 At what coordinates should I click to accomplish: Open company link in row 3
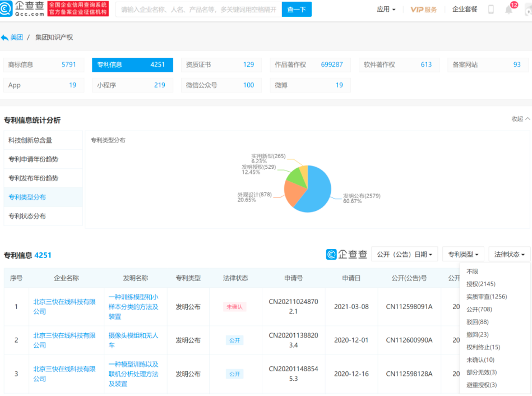pyautogui.click(x=64, y=374)
